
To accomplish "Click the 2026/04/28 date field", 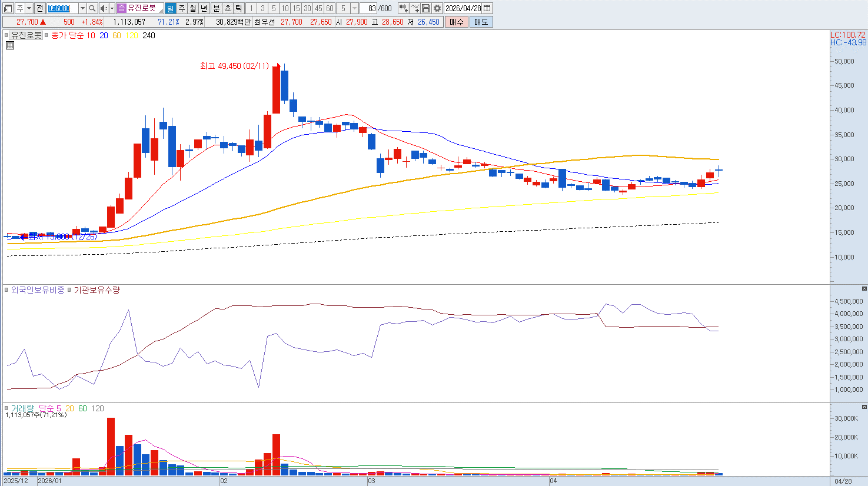I will [463, 8].
